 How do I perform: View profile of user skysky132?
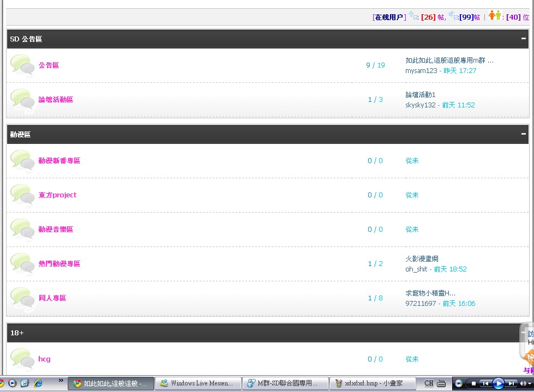click(420, 105)
